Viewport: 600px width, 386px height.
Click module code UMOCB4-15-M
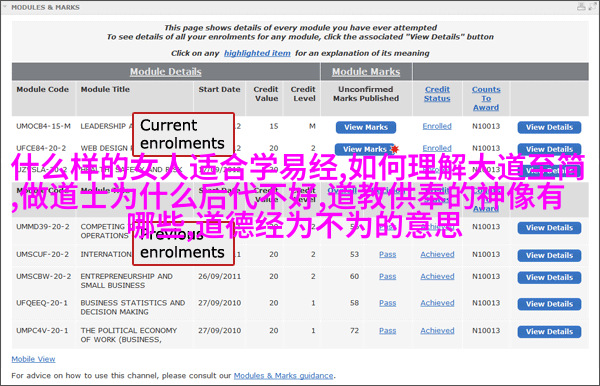tap(43, 126)
